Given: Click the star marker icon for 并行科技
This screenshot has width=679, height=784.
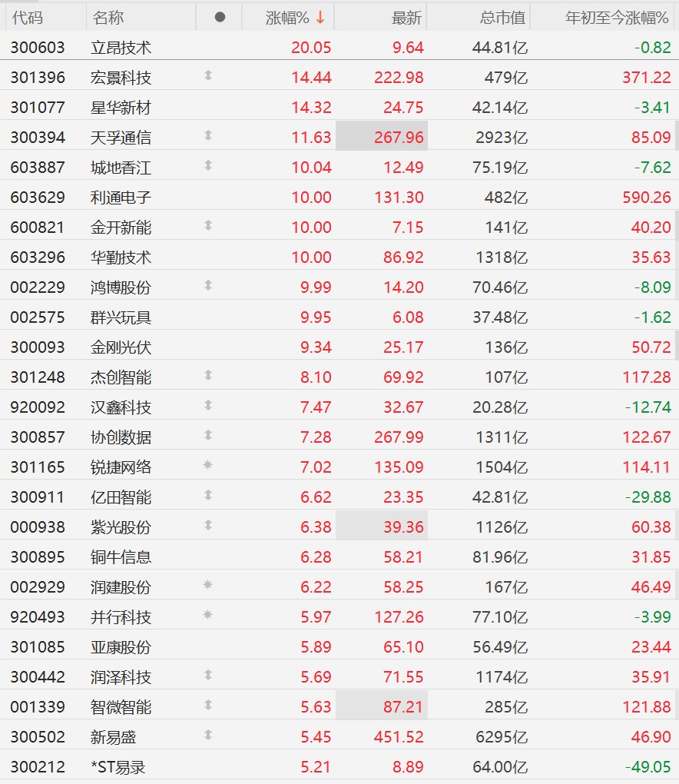Looking at the screenshot, I should [208, 615].
